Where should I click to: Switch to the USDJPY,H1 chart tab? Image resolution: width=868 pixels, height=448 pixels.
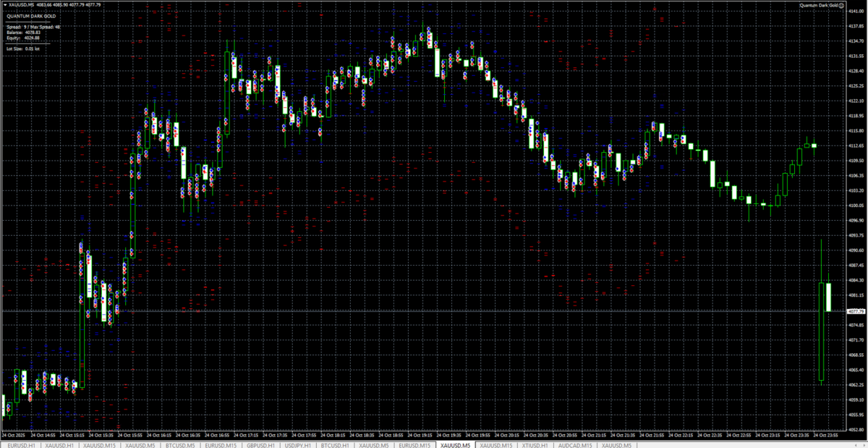tap(299, 444)
